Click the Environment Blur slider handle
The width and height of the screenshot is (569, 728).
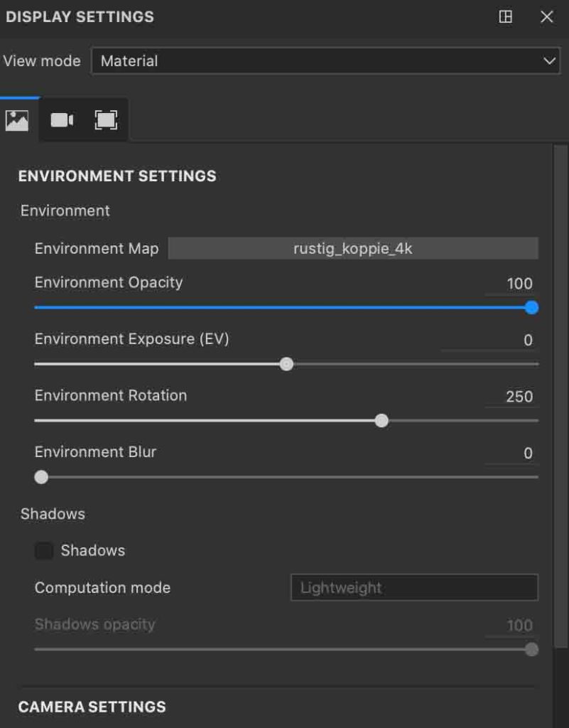[40, 477]
